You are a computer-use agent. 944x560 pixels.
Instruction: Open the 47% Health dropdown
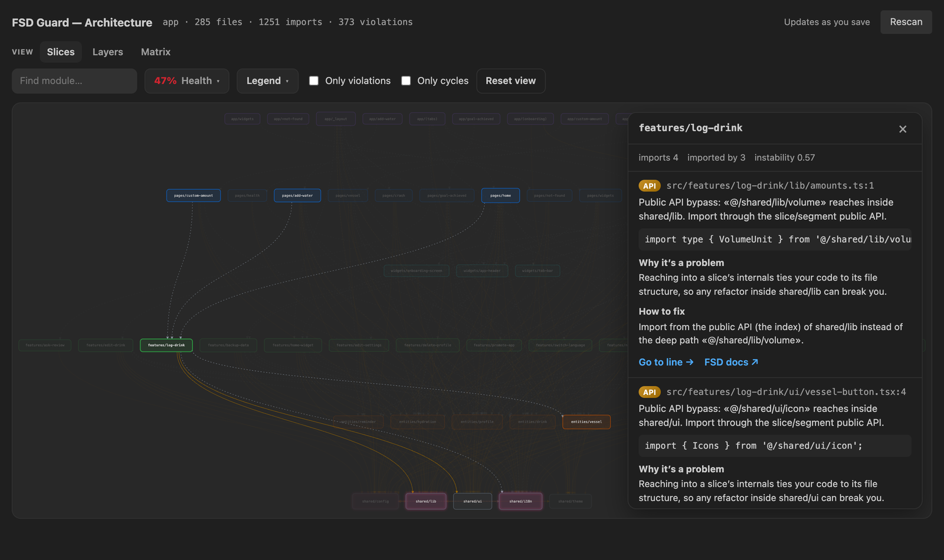[187, 81]
